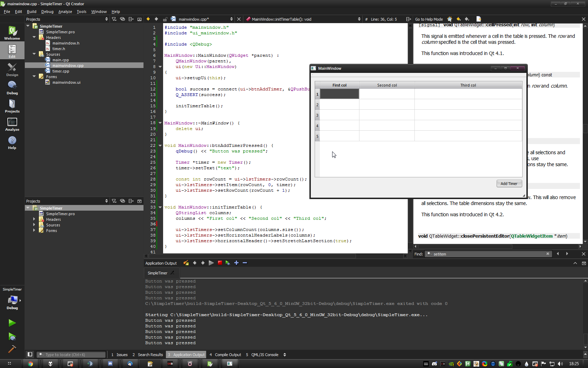Stop the running program with red square
Viewport: 588px width, 368px height.
click(x=220, y=263)
